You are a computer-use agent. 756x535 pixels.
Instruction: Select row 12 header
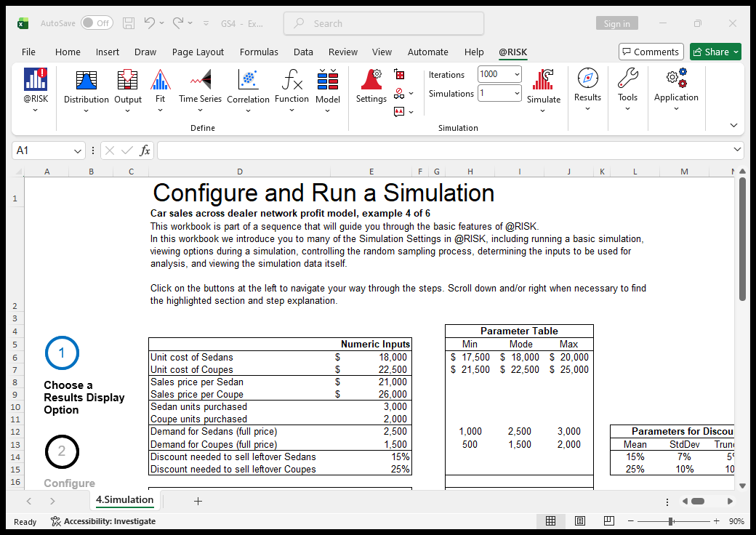click(x=15, y=432)
